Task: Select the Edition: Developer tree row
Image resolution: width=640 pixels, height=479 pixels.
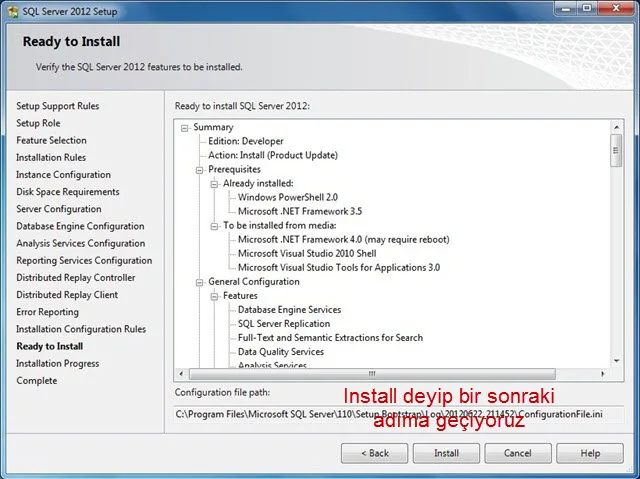Action: click(246, 141)
